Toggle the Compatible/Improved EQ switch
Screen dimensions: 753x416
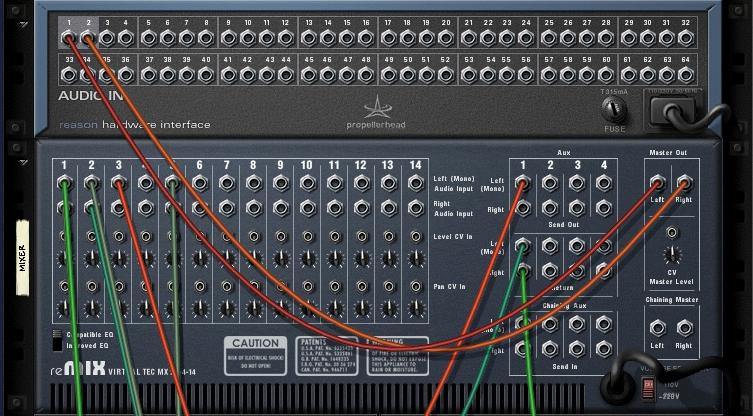[58, 340]
